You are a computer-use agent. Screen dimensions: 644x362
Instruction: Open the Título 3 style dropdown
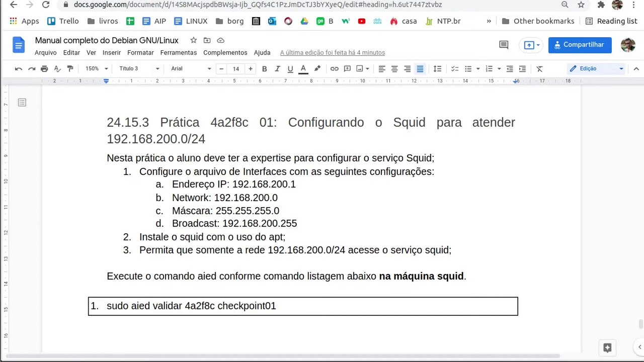(139, 68)
